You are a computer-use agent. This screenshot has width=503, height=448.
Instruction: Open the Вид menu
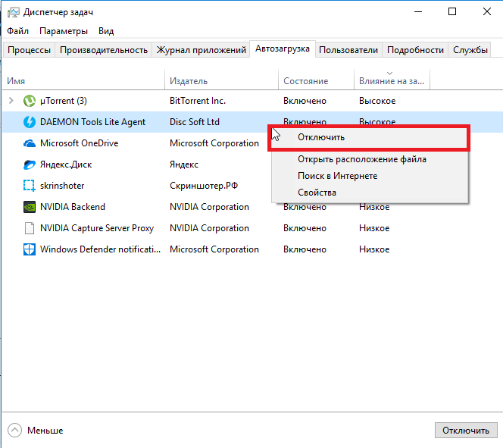tap(106, 31)
